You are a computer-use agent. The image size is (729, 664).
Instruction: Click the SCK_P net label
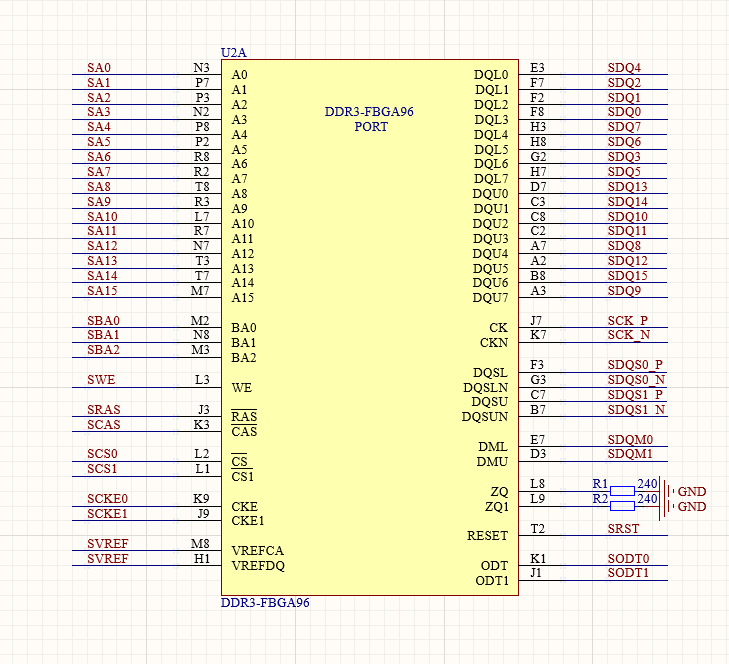point(628,321)
